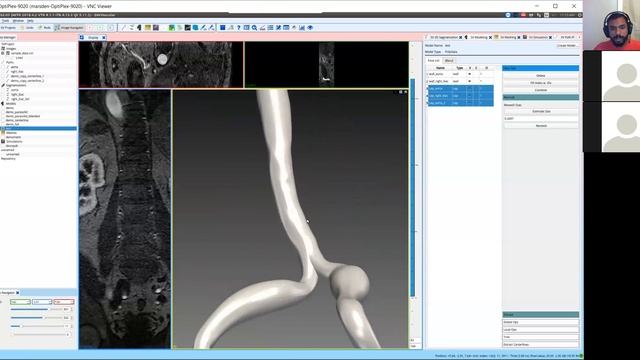
Task: Select demo_copy_centerline_1 under Paths
Action: 27,76
